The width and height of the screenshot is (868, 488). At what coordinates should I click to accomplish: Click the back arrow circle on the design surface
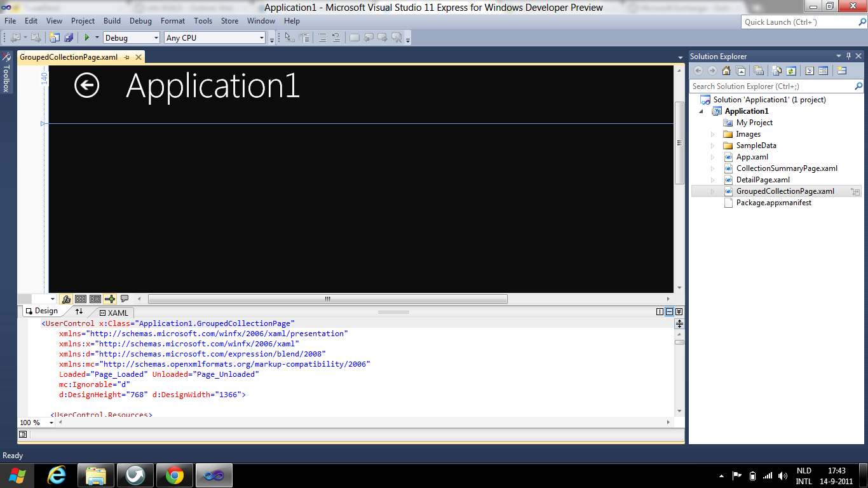coord(86,85)
